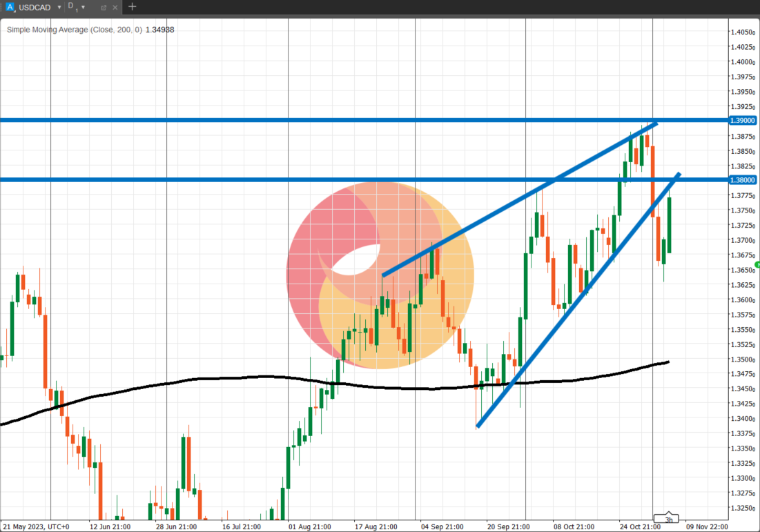Click the D1 timeframe label
This screenshot has width=760, height=532.
click(x=72, y=7)
